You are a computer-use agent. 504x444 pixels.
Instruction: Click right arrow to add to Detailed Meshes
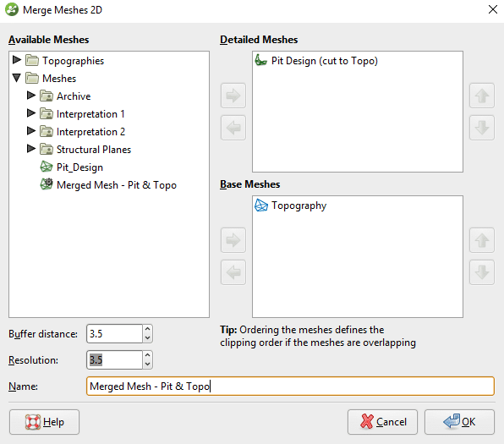click(233, 96)
